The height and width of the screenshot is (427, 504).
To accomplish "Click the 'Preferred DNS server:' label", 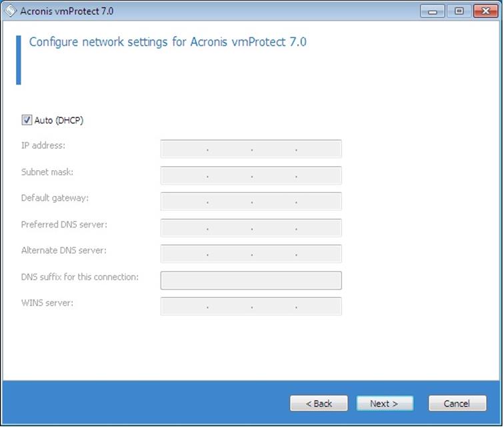I will (x=64, y=225).
